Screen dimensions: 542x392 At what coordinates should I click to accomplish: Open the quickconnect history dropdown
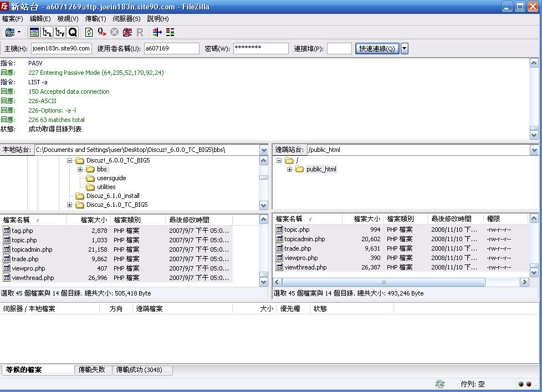pos(405,48)
